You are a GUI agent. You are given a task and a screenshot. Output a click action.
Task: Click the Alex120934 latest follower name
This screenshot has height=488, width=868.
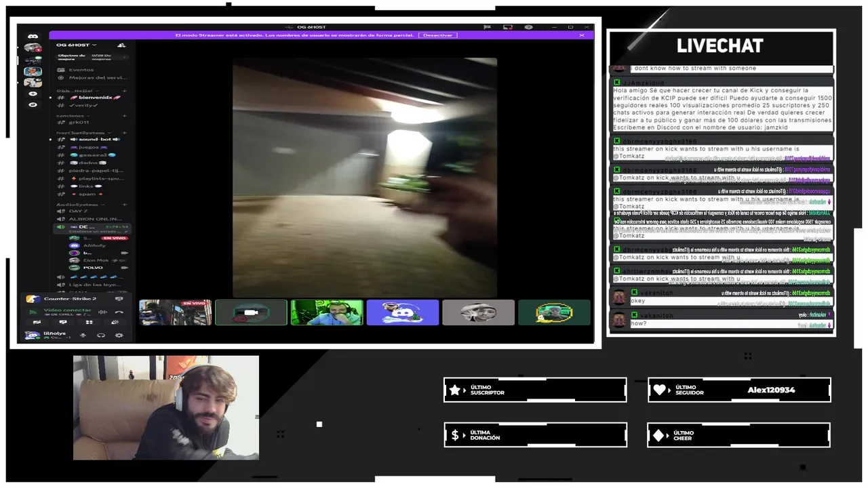pyautogui.click(x=771, y=390)
